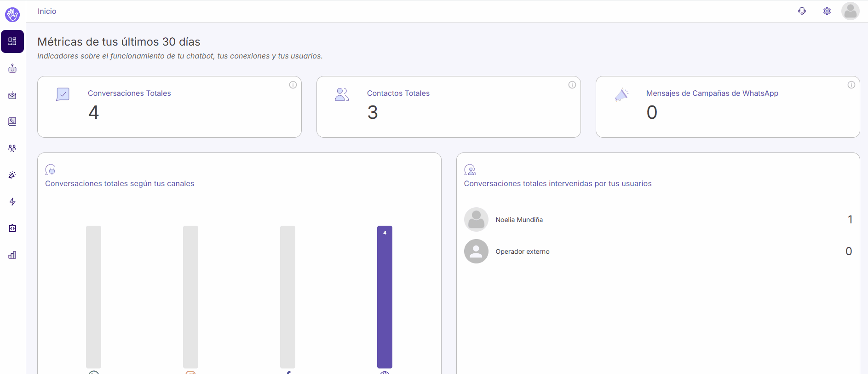The height and width of the screenshot is (374, 868).
Task: Click Operador externo's avatar
Action: pos(476,251)
